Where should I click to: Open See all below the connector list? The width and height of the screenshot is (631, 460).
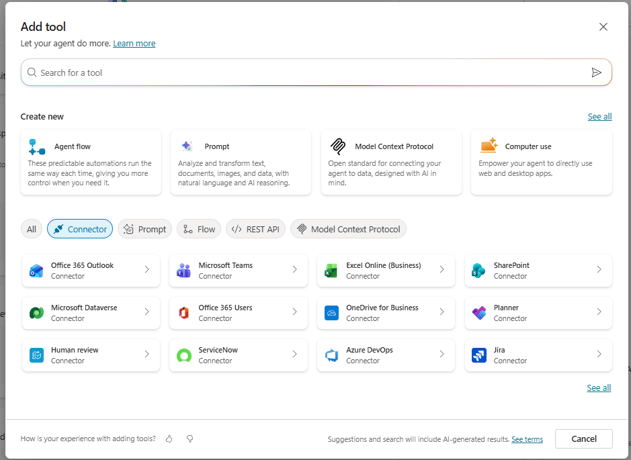coord(599,388)
